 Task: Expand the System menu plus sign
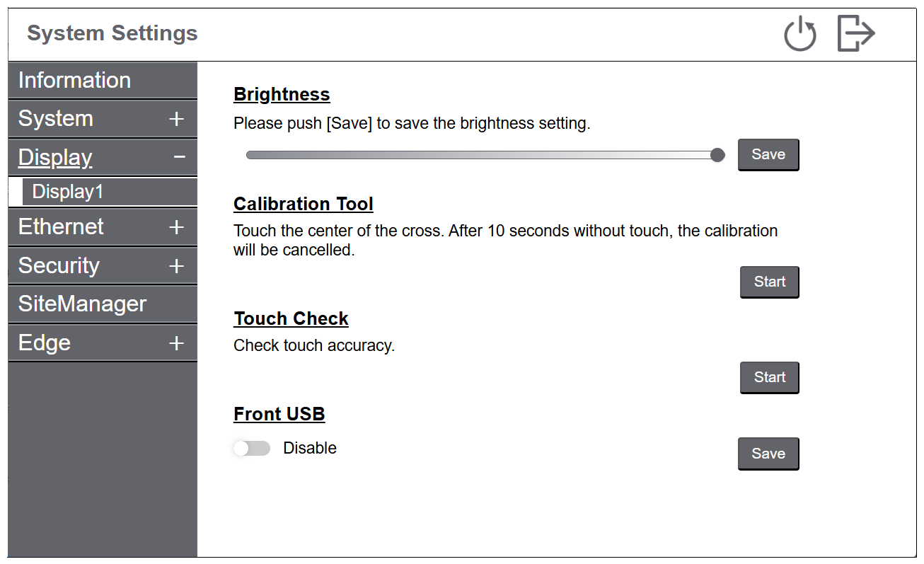[177, 119]
